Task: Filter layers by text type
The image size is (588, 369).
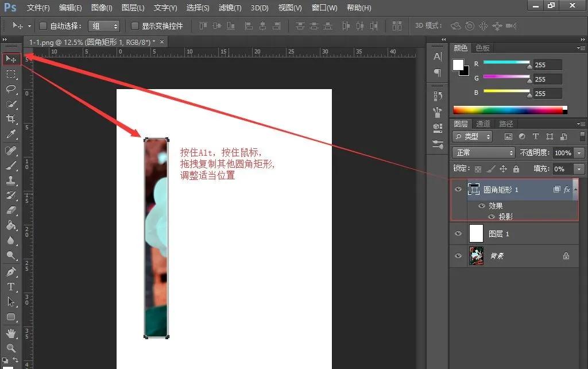Action: tap(536, 136)
